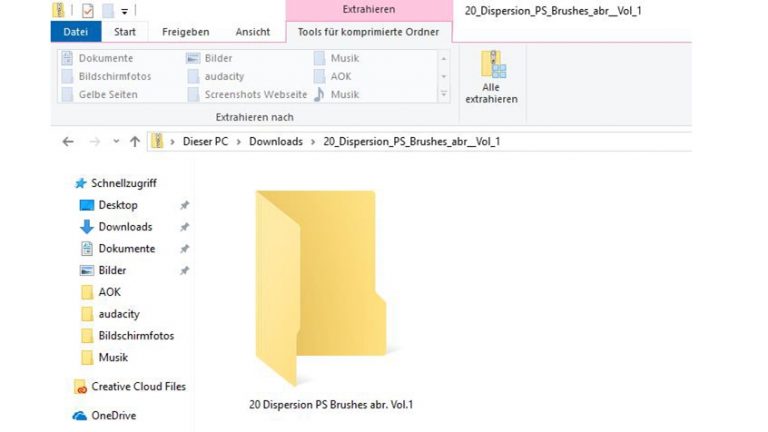Expand chevron after Dieser PC in address bar
Screen dimensions: 768x432
(x=239, y=142)
